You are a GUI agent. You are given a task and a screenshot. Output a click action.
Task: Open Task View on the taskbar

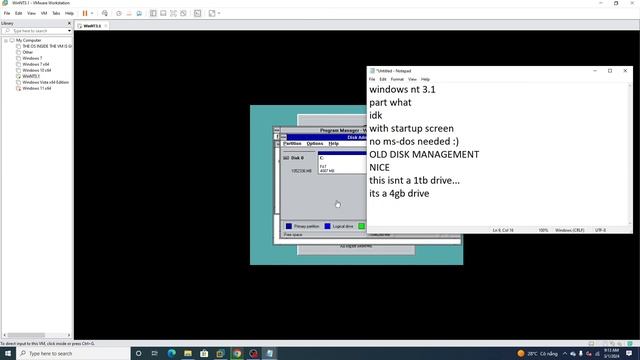tap(155, 353)
